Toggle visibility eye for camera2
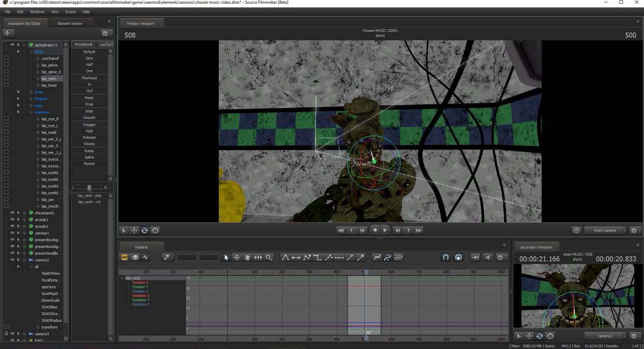 tap(12, 260)
